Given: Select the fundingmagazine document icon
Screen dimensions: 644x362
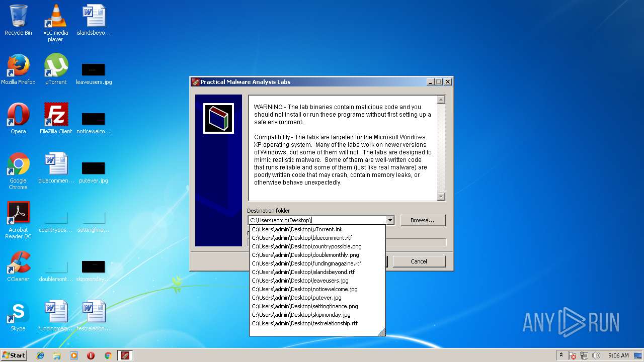Looking at the screenshot, I should click(x=55, y=316).
